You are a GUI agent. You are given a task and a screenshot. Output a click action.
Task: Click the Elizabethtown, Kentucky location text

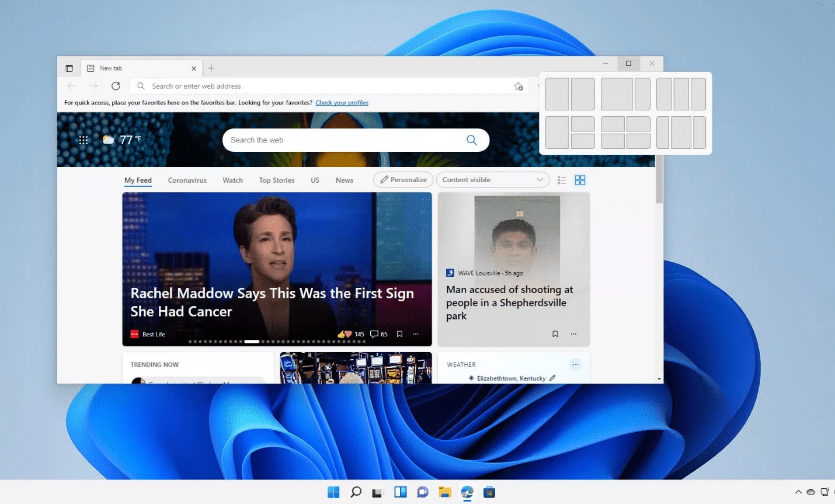[511, 378]
